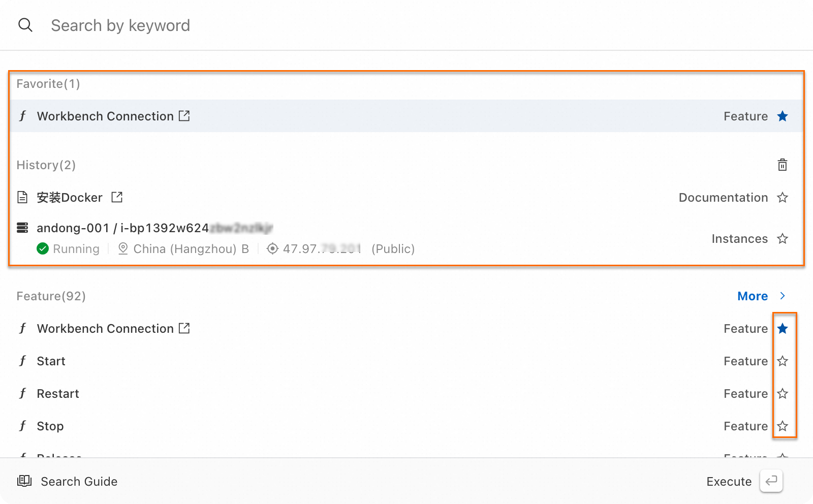Open external link icon beside favorite Workbench Connection
The image size is (813, 504).
coord(184,116)
